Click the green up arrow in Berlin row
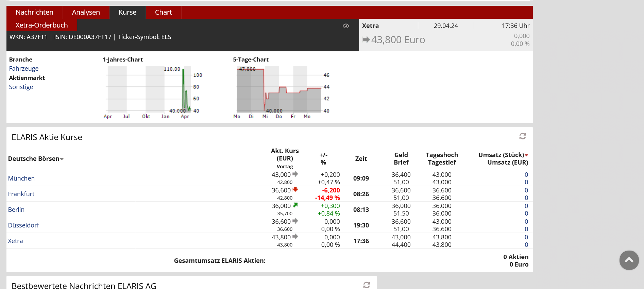644x289 pixels. (295, 205)
